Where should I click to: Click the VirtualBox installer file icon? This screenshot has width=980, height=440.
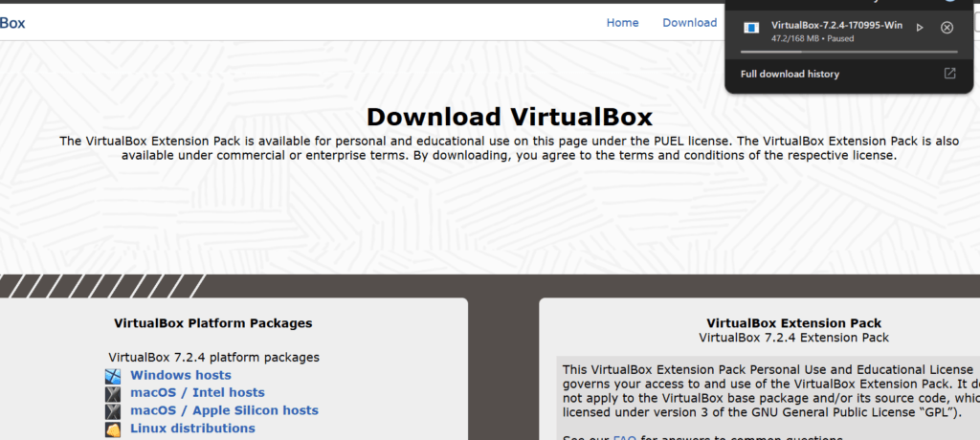752,29
